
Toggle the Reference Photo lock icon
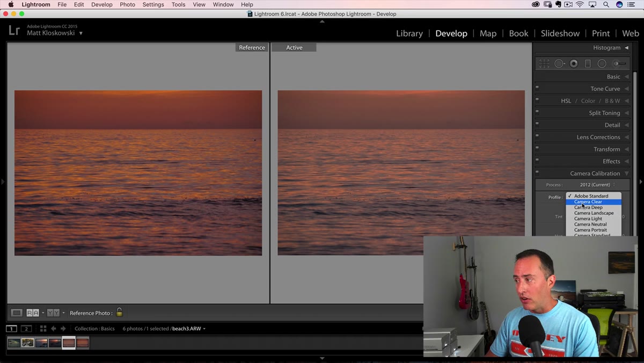[119, 312]
